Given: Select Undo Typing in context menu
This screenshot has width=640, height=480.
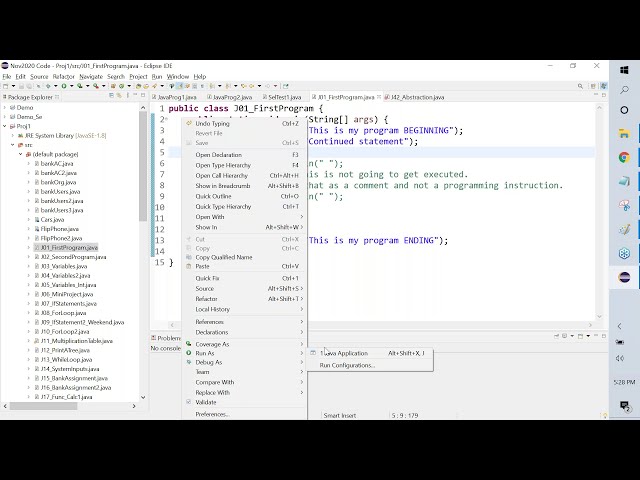Looking at the screenshot, I should point(244,123).
